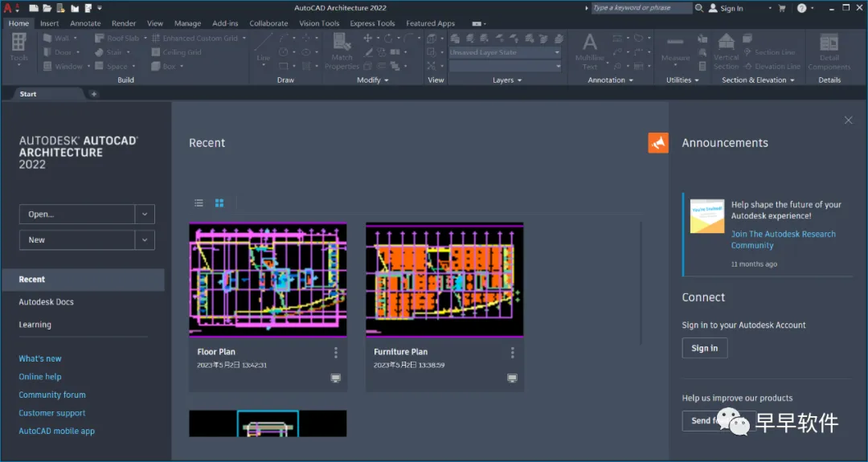Select the Move tool in Modify panel
The width and height of the screenshot is (868, 462).
(367, 39)
